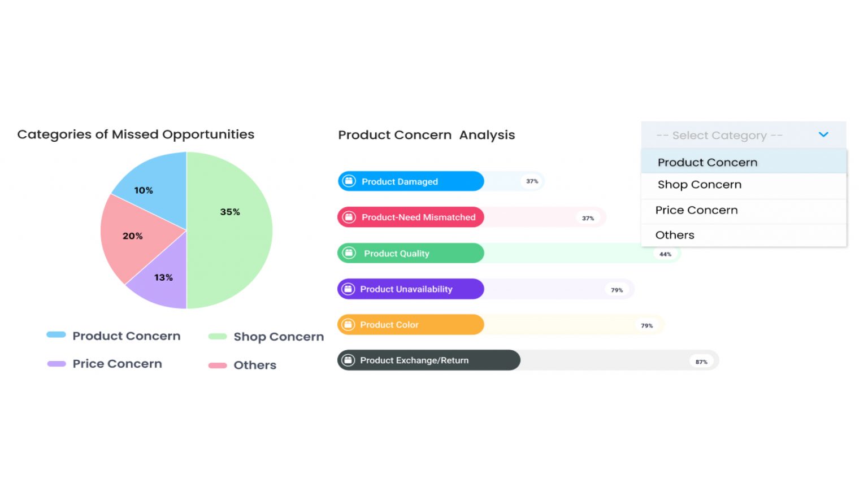Screen dimensions: 868x492
Task: Click the Product Unavailability bar icon
Action: [x=349, y=289]
